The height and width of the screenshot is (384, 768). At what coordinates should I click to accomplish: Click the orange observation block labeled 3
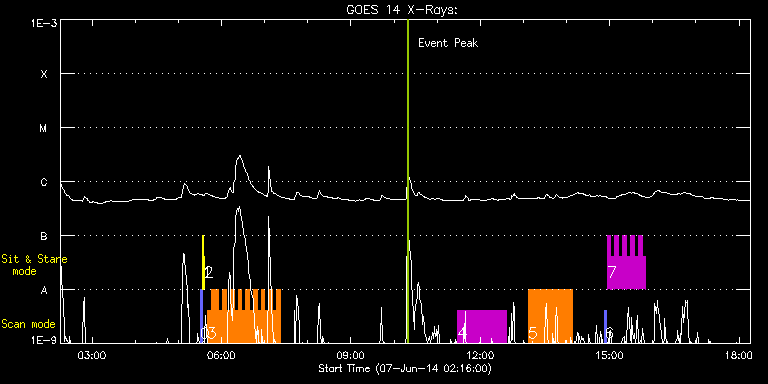pyautogui.click(x=244, y=316)
